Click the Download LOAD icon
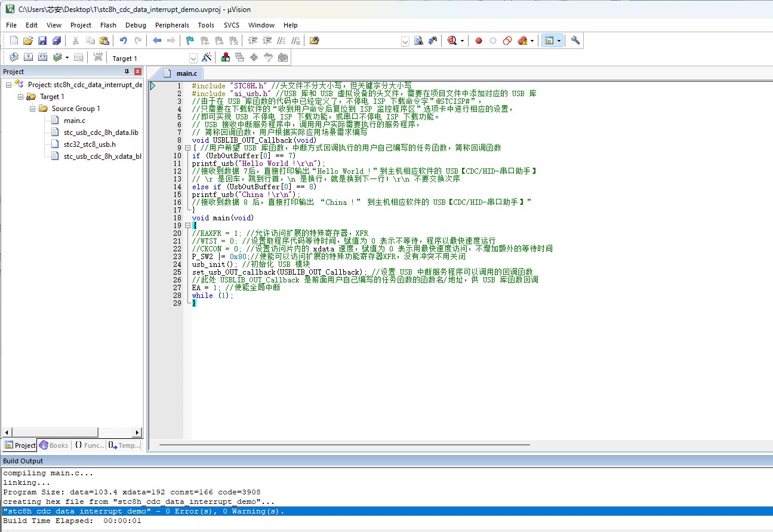773x532 pixels. click(98, 57)
